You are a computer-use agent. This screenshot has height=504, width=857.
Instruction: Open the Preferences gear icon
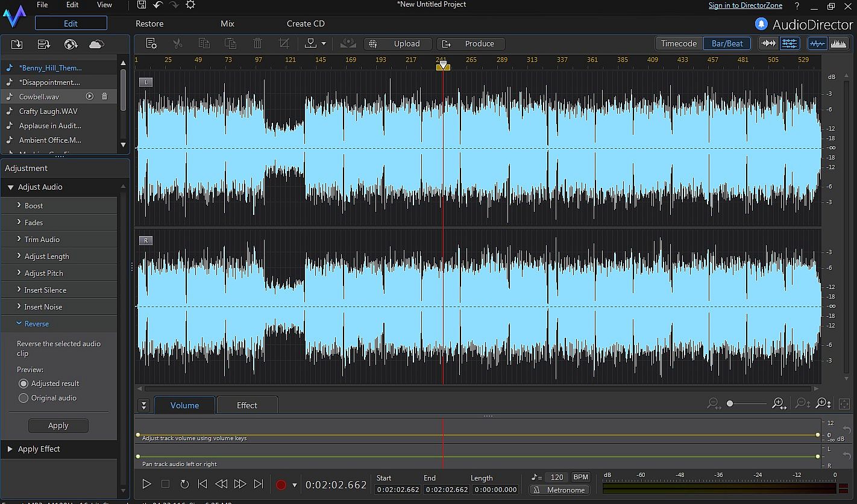pos(190,5)
